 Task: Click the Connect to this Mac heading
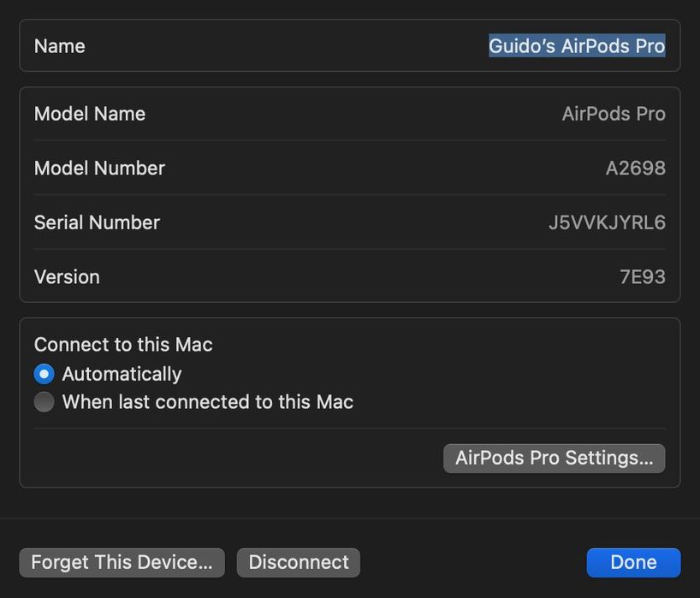point(123,345)
